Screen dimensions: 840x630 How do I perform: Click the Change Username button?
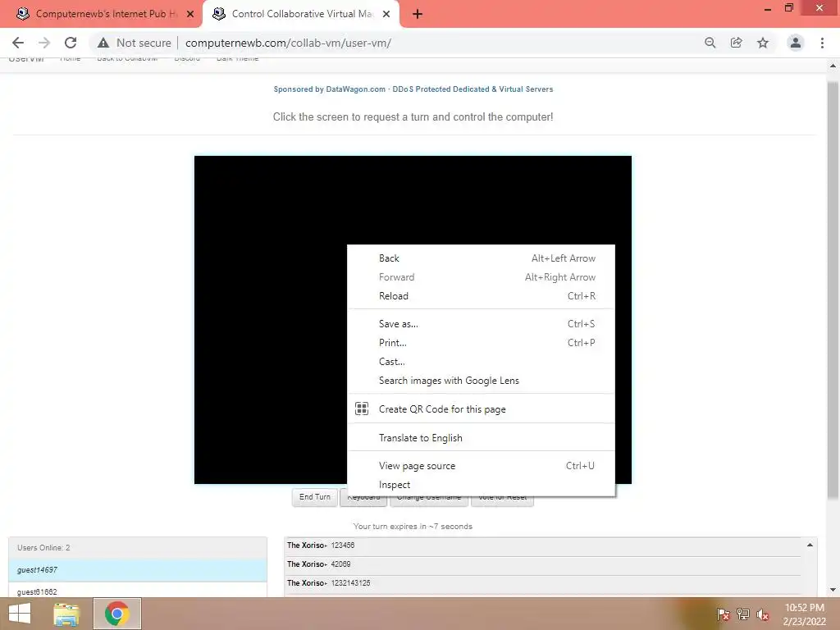[429, 500]
